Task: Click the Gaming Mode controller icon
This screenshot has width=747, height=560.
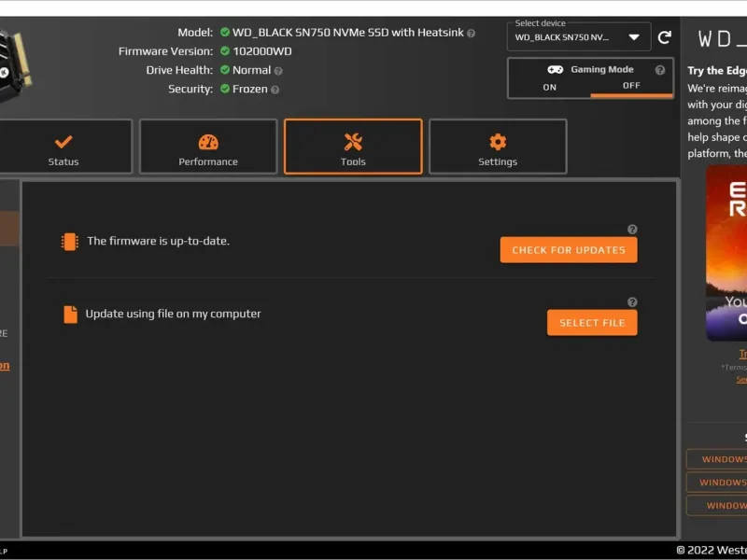Action: pyautogui.click(x=555, y=69)
